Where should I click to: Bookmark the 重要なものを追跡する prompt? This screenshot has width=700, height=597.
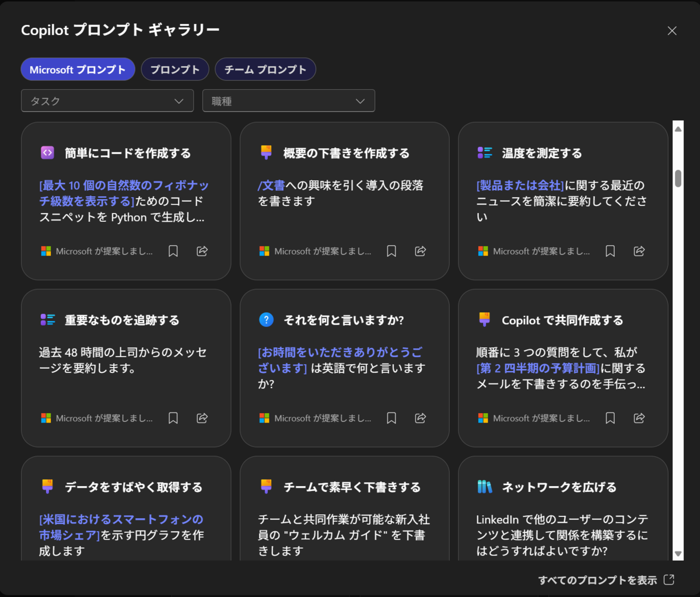point(173,418)
